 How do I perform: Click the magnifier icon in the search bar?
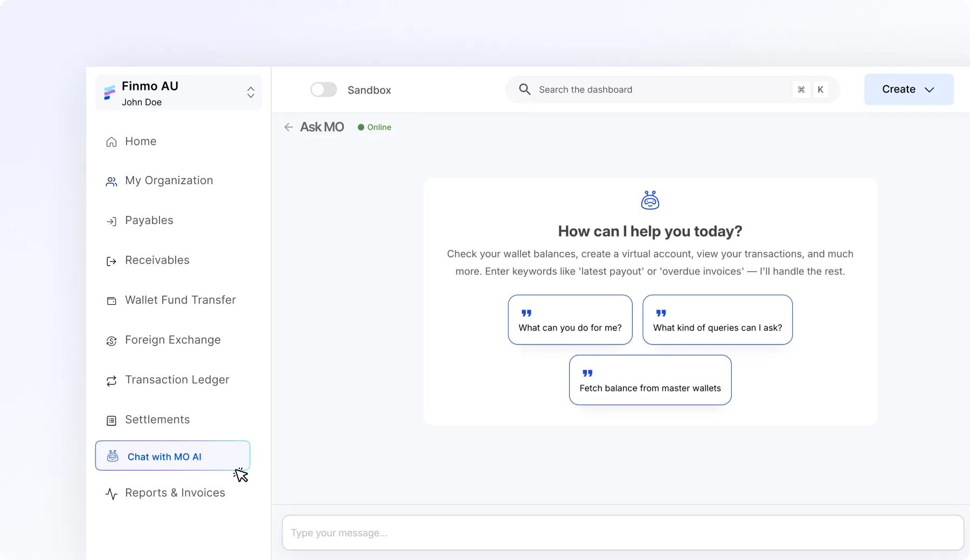pos(524,89)
